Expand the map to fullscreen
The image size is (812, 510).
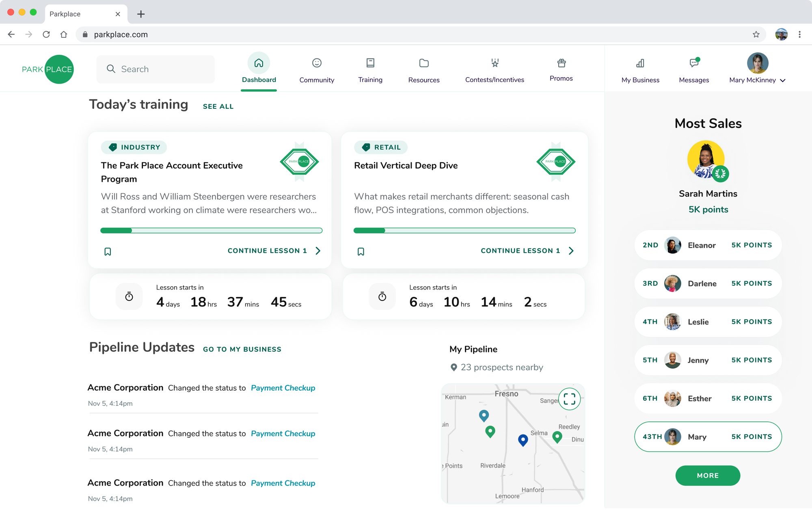(x=569, y=399)
